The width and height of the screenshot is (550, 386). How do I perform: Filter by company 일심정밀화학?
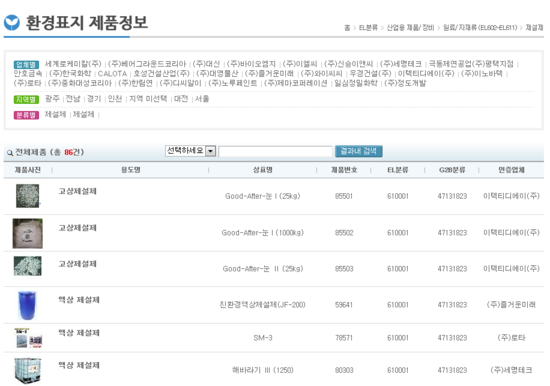coord(356,83)
